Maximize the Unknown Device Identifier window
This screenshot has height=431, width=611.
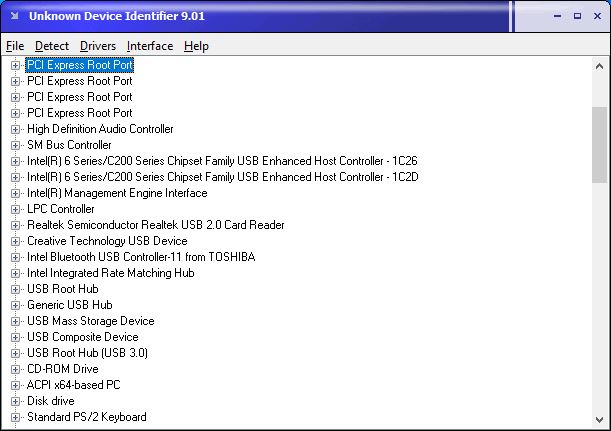point(577,16)
